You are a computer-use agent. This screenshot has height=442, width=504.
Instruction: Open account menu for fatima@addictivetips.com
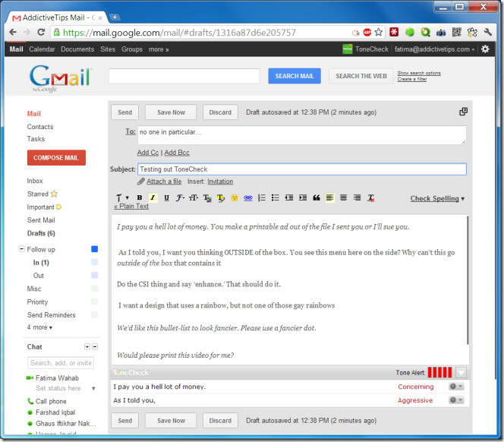pyautogui.click(x=435, y=49)
